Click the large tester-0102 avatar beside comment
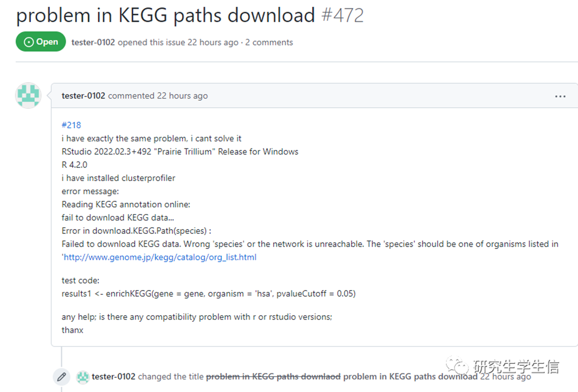The width and height of the screenshot is (578, 392). pos(28,95)
